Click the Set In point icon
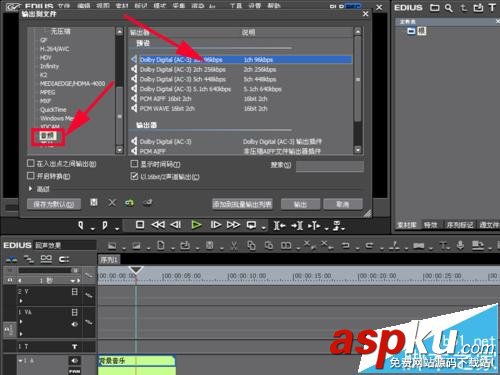The height and width of the screenshot is (375, 500). (81, 225)
